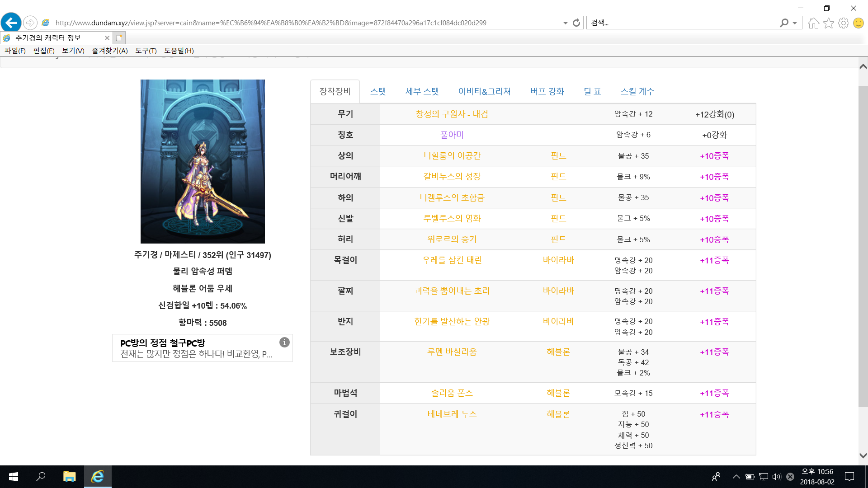Open the 도구(T) menu

pyautogui.click(x=146, y=51)
